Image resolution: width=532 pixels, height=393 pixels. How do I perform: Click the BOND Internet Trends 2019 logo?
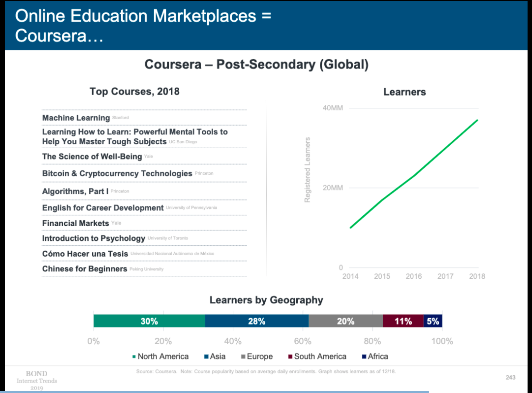point(36,381)
